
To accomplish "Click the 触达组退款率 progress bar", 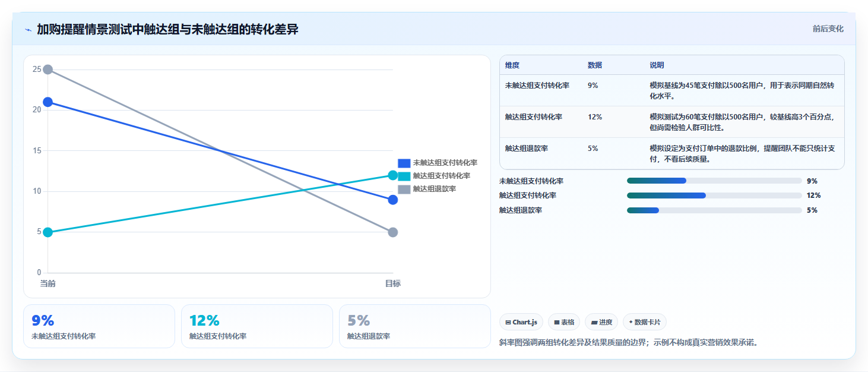I will 714,210.
